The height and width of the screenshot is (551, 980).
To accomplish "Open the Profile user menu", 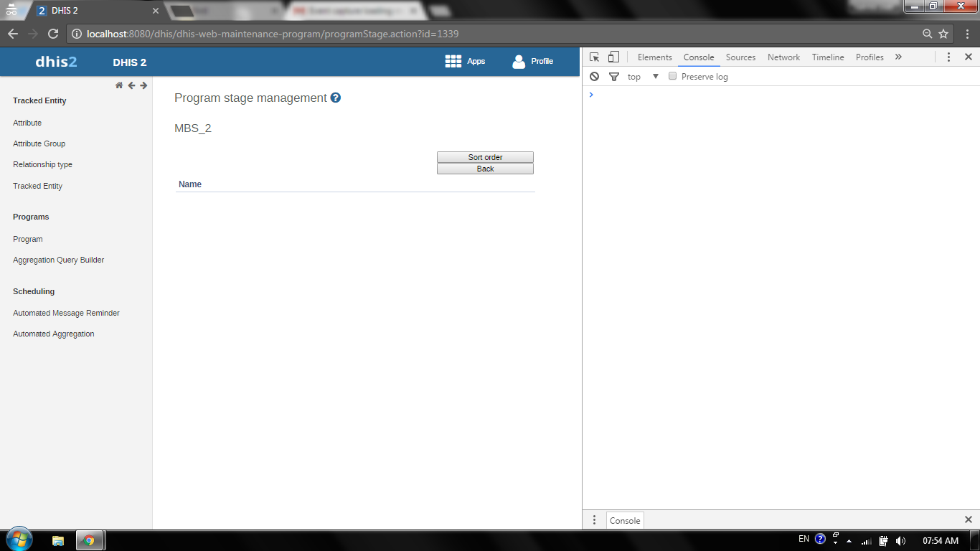I will pos(532,62).
